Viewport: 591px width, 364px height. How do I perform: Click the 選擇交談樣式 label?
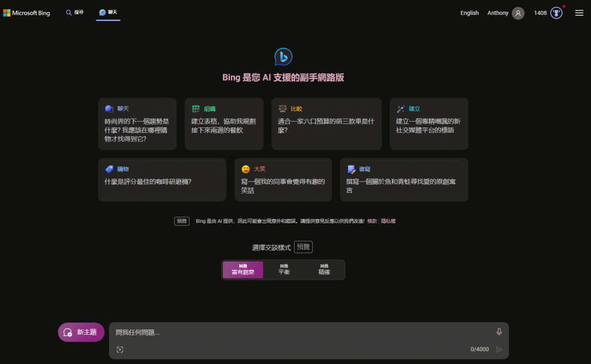pos(271,247)
